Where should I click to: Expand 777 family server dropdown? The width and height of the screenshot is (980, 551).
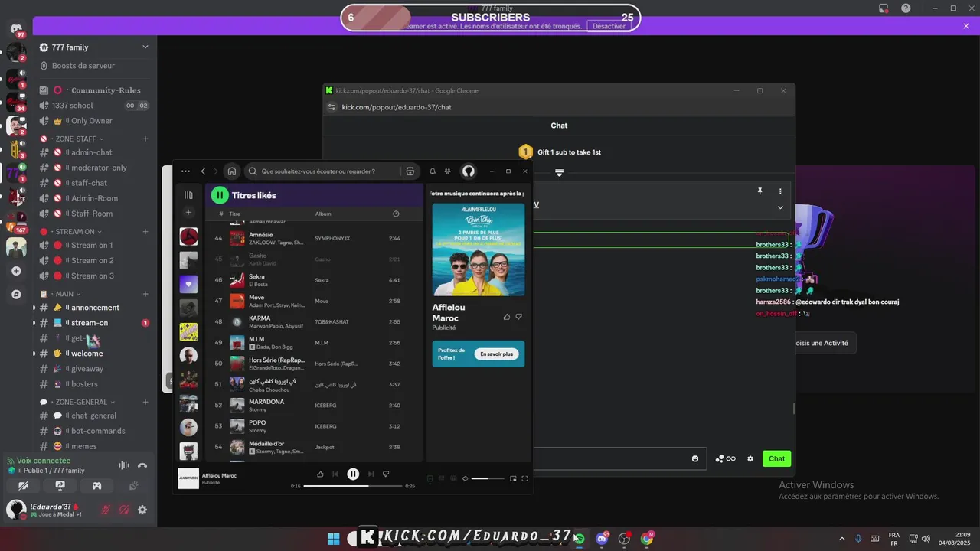(145, 47)
